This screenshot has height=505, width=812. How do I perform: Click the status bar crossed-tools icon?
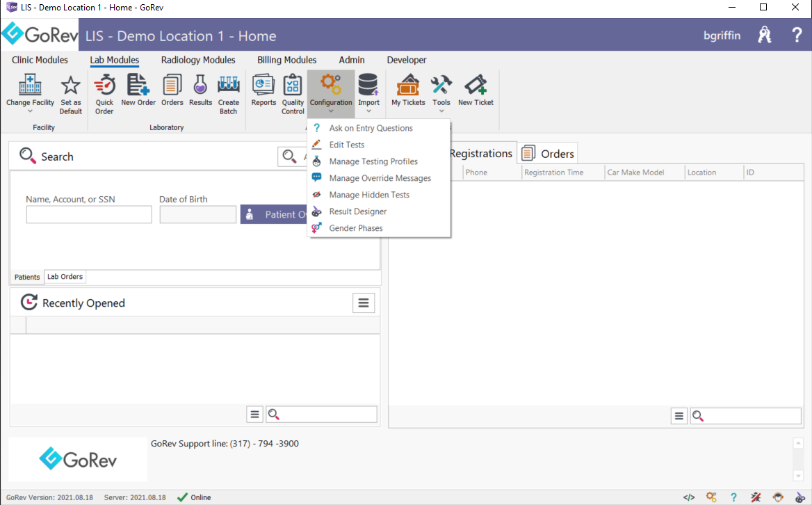pyautogui.click(x=756, y=497)
